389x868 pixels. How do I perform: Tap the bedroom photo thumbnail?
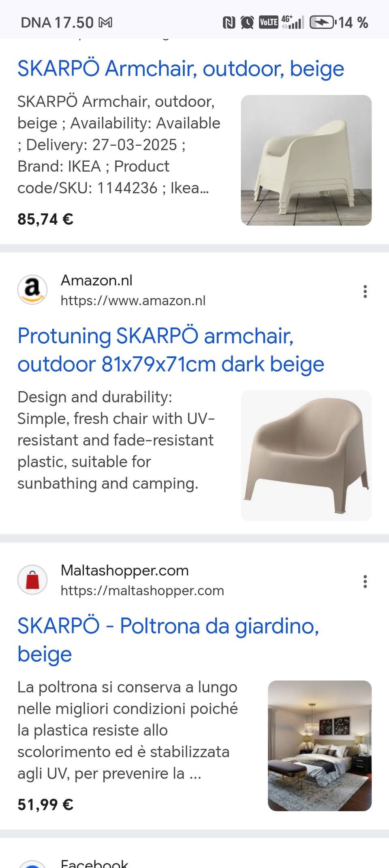(319, 745)
